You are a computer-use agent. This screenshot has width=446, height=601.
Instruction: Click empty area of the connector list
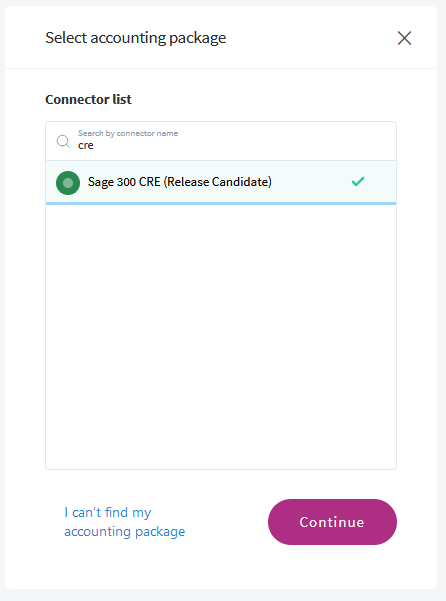pos(221,337)
